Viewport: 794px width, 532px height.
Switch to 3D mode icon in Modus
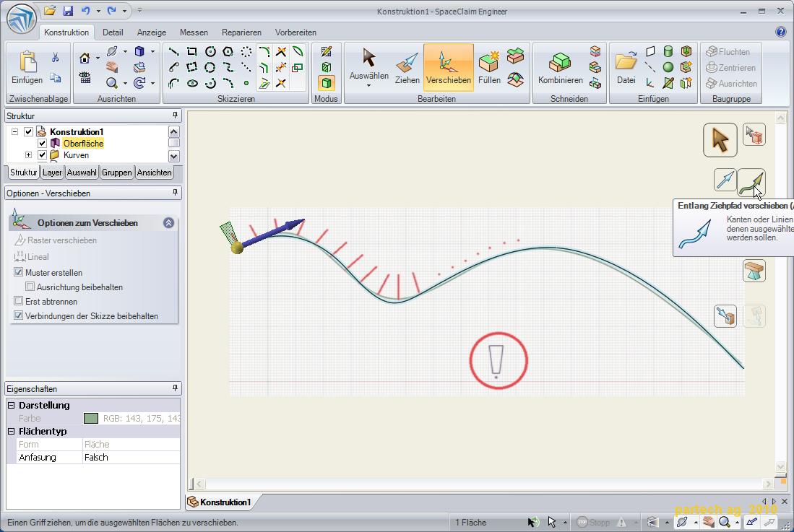[x=326, y=83]
